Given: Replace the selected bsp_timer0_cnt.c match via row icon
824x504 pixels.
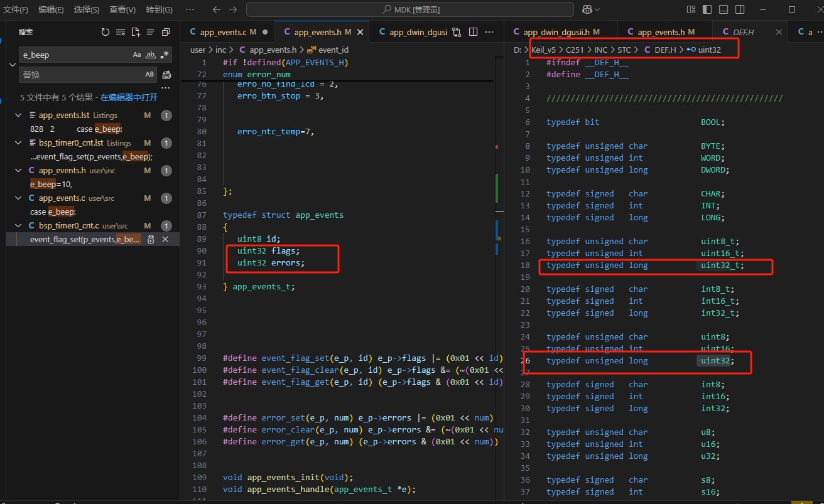Looking at the screenshot, I should click(x=151, y=240).
